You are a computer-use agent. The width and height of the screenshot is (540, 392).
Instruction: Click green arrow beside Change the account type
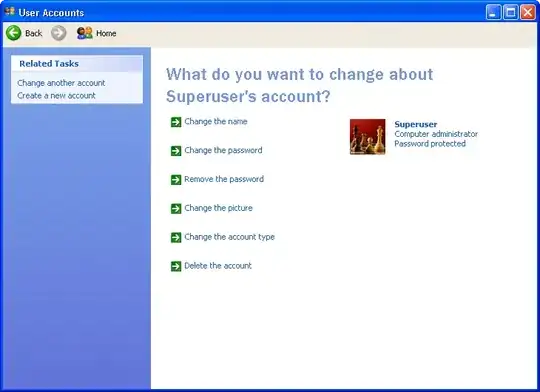point(176,237)
